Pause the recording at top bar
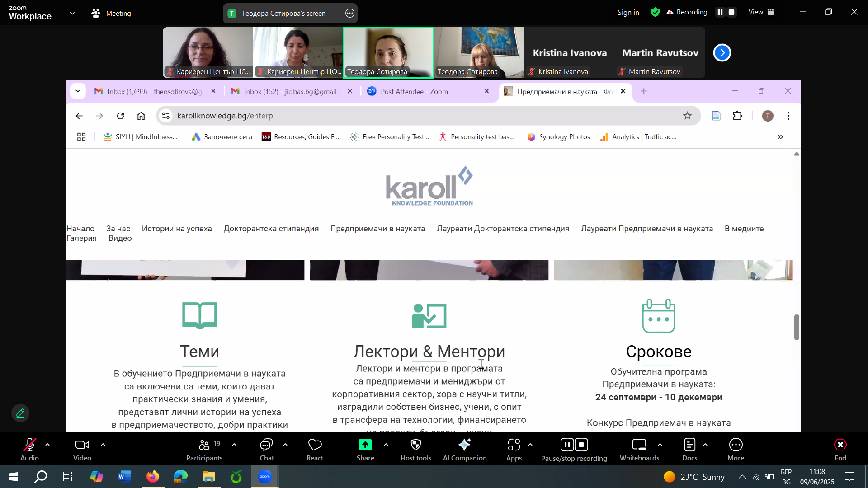Screen dimensions: 868x488 click(720, 12)
